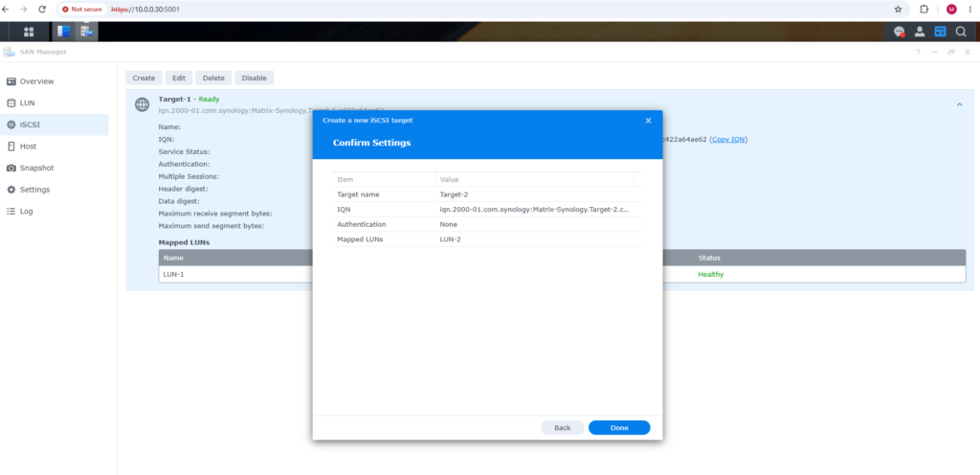Click the Authentication value None
This screenshot has width=980, height=475.
point(449,224)
